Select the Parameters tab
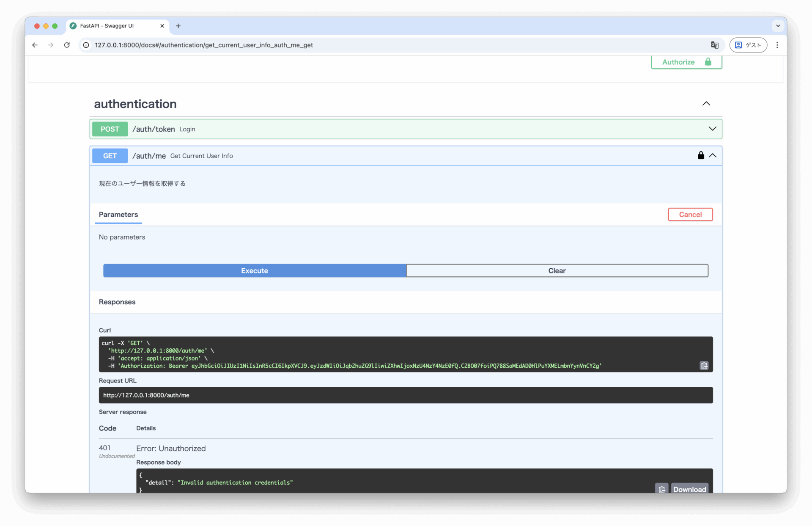Image resolution: width=812 pixels, height=526 pixels. pyautogui.click(x=118, y=215)
